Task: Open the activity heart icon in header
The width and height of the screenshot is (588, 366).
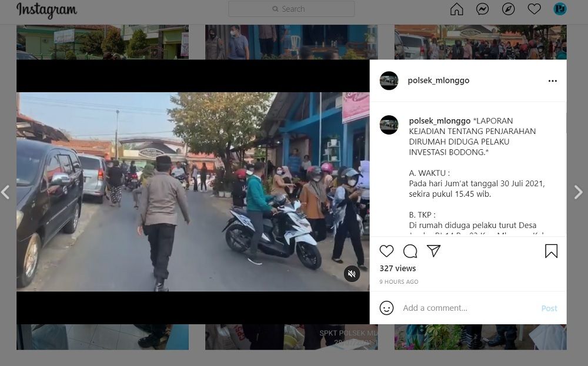Action: (x=534, y=9)
